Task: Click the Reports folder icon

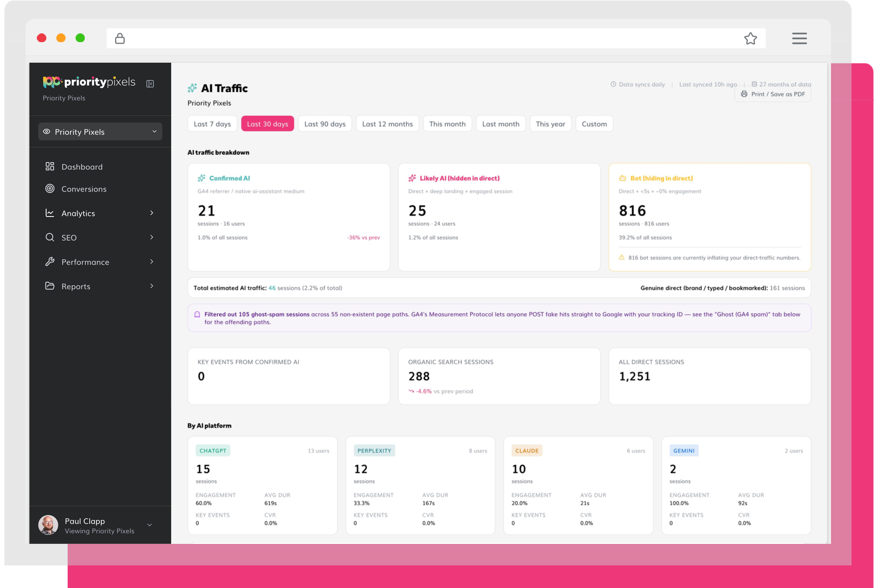Action: point(50,286)
